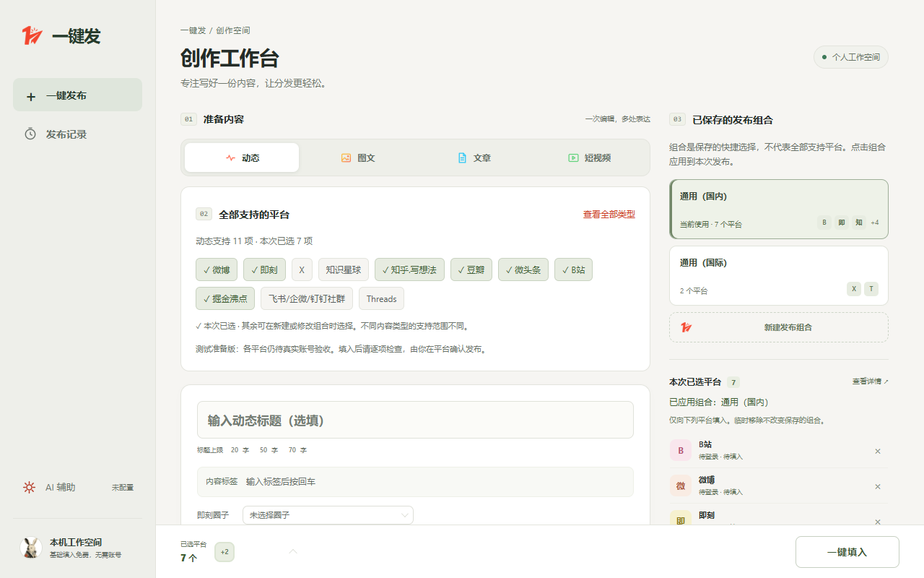Switch to the 文章 content tab
The width and height of the screenshot is (924, 578).
click(474, 158)
